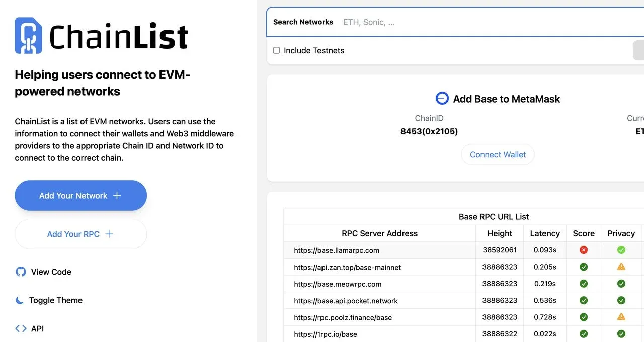Click yellow privacy warning for api.zan.top/base-mainnet
This screenshot has width=644, height=342.
pyautogui.click(x=621, y=267)
